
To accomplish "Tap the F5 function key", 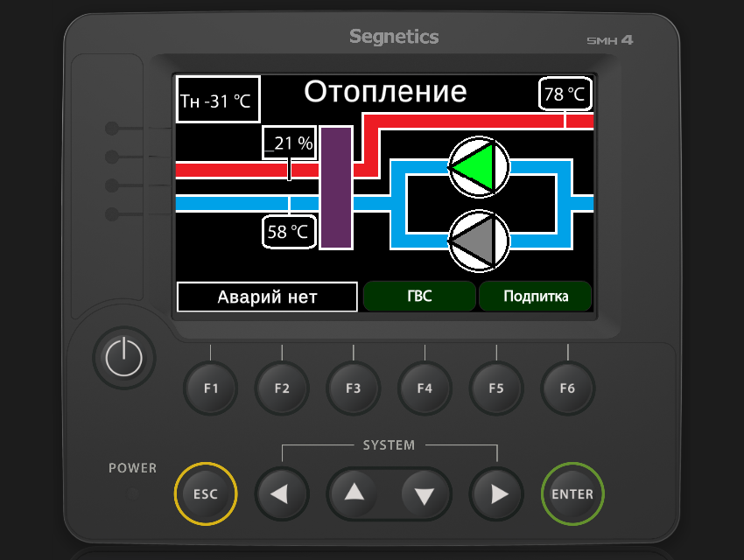I will [x=496, y=388].
